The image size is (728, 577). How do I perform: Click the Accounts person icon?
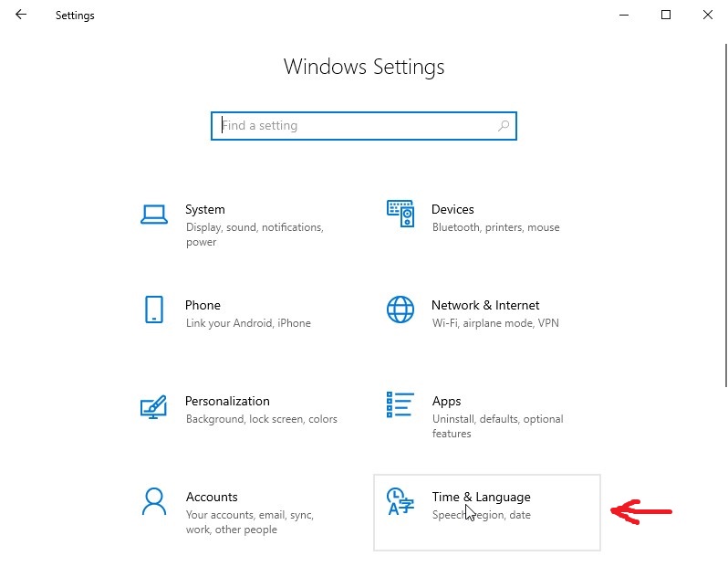point(154,501)
